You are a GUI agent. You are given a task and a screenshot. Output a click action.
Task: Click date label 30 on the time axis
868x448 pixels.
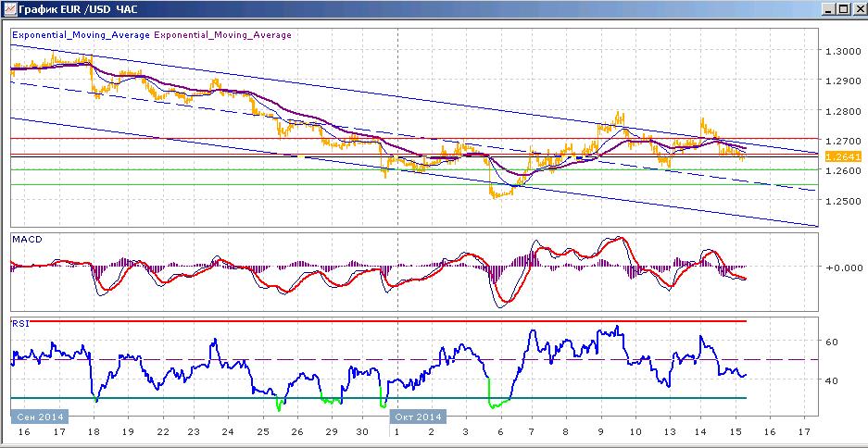(x=364, y=431)
